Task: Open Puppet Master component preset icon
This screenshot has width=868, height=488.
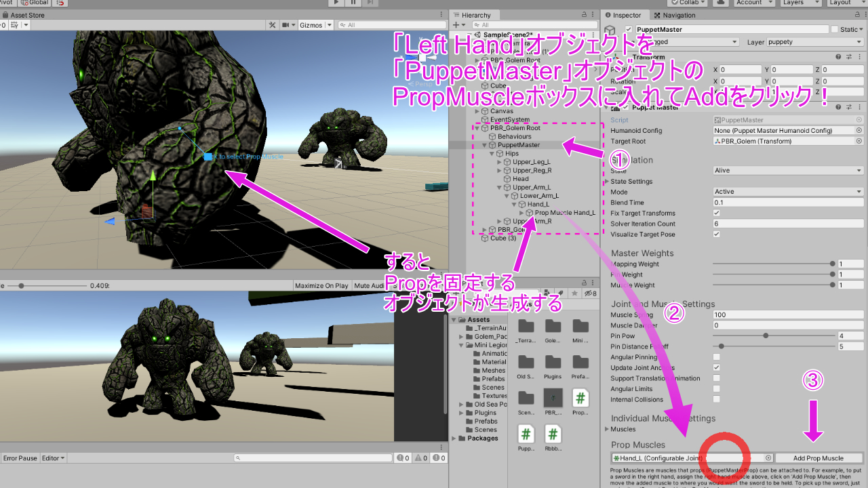Action: pos(848,107)
